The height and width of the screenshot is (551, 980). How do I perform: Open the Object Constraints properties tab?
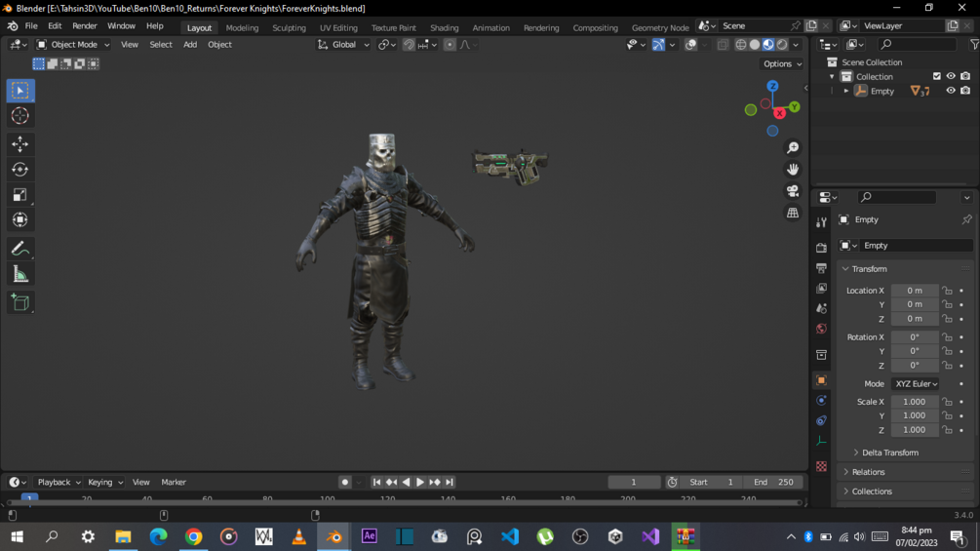(821, 420)
